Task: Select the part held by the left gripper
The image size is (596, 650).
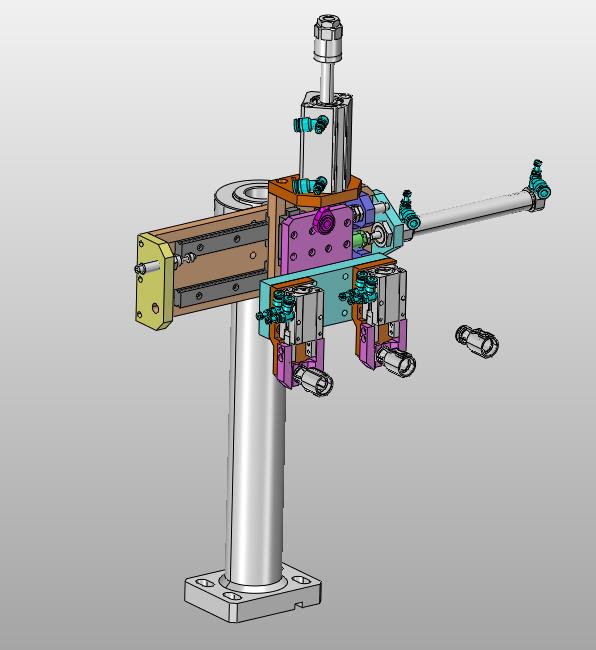Action: click(313, 379)
